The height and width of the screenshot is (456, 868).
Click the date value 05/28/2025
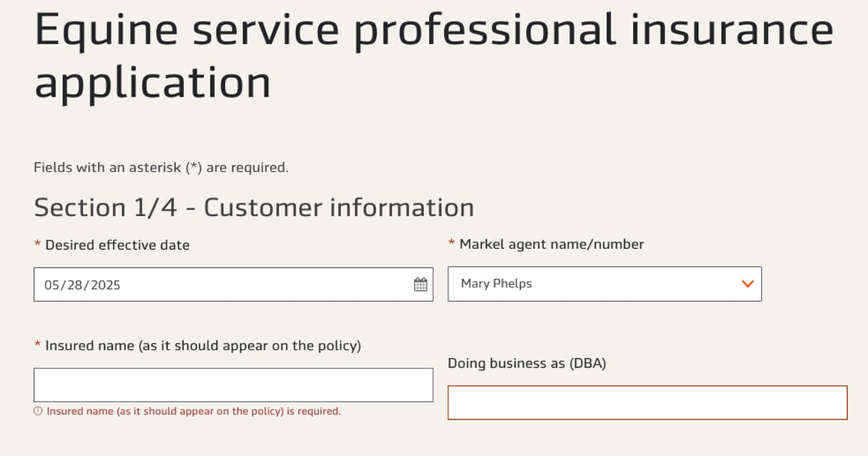pyautogui.click(x=77, y=284)
